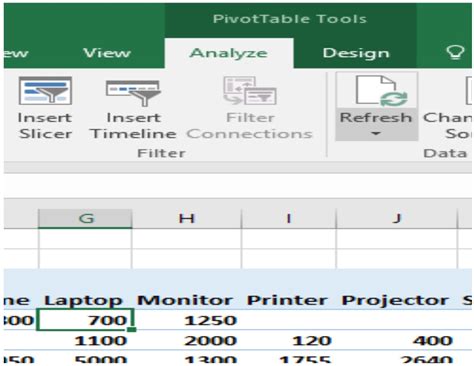Switch to the View tab

coord(107,53)
